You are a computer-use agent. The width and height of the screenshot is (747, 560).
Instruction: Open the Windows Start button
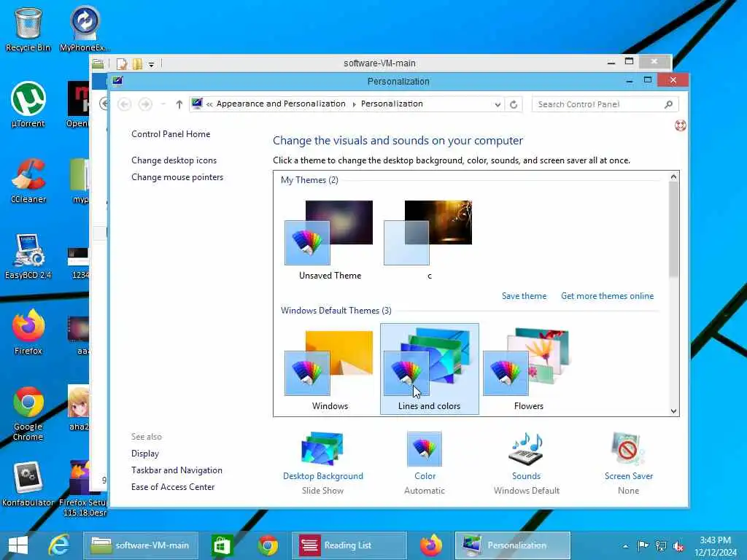(x=18, y=545)
